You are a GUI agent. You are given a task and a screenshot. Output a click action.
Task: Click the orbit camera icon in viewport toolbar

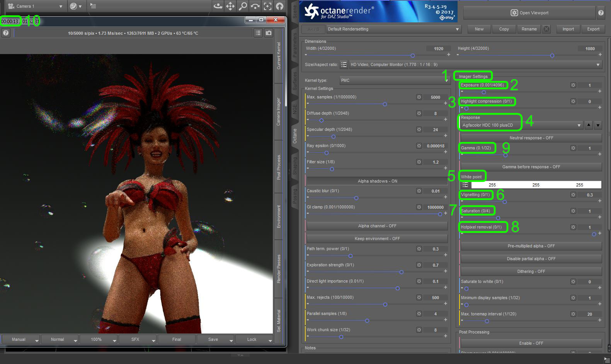(x=218, y=6)
